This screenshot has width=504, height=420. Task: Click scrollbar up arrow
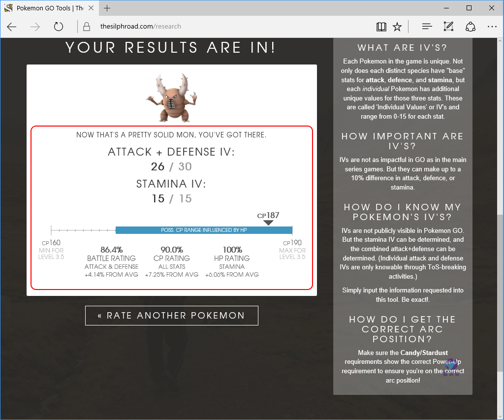pos(500,41)
